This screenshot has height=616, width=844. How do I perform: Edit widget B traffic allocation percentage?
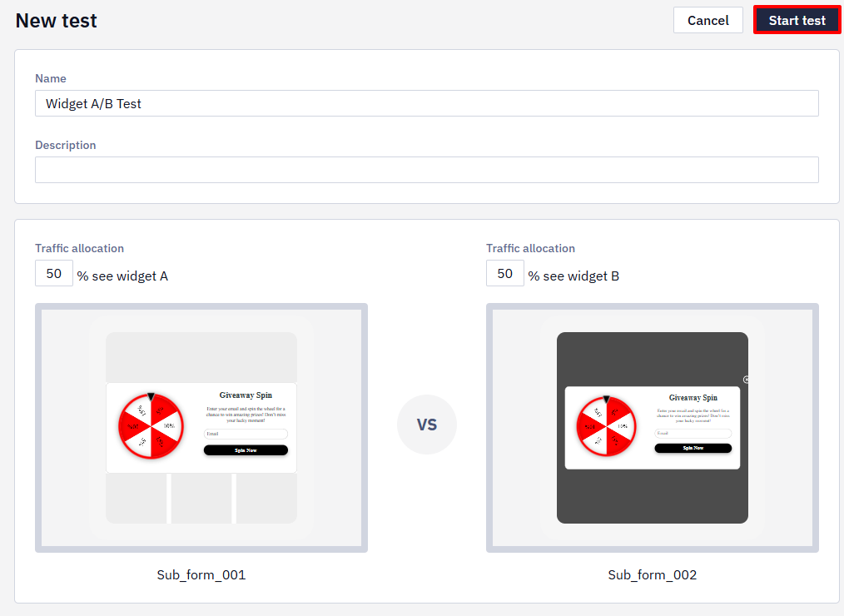[505, 274]
